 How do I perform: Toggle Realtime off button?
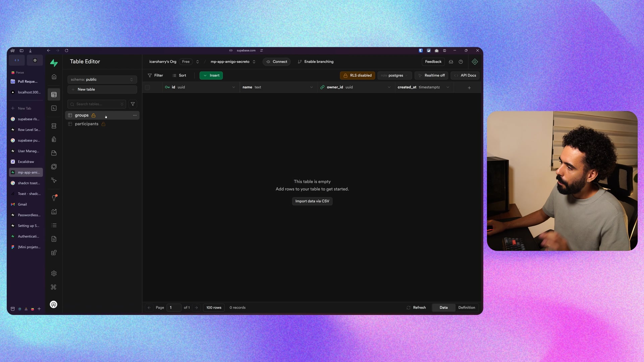pyautogui.click(x=431, y=75)
